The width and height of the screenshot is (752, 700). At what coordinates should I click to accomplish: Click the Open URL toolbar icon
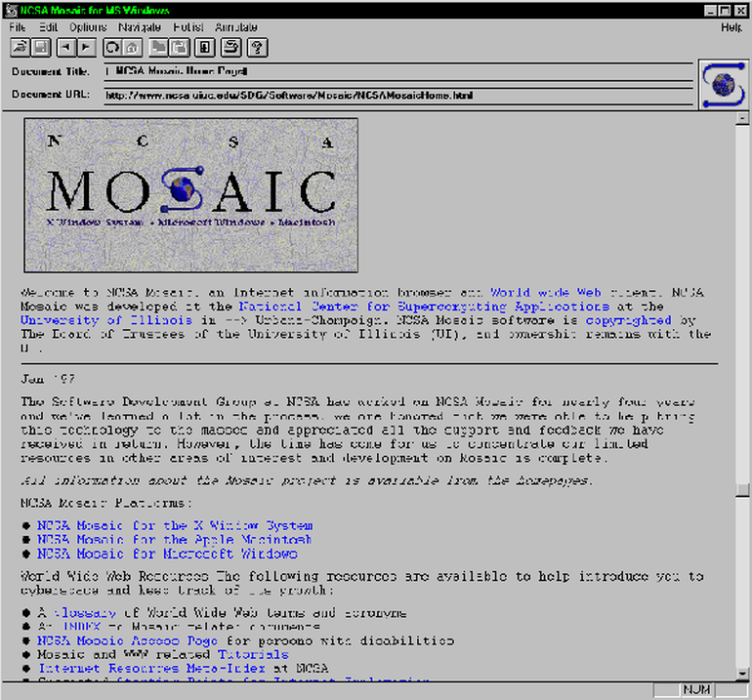[21, 48]
